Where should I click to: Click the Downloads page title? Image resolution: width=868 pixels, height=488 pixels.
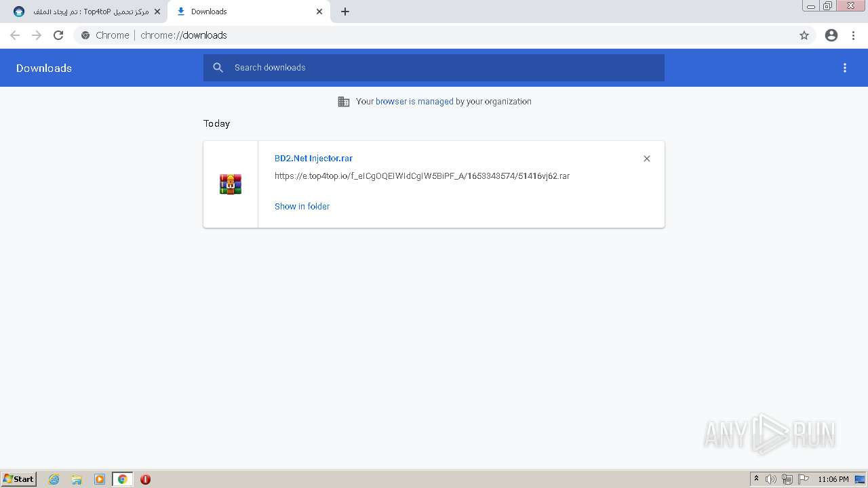tap(44, 68)
